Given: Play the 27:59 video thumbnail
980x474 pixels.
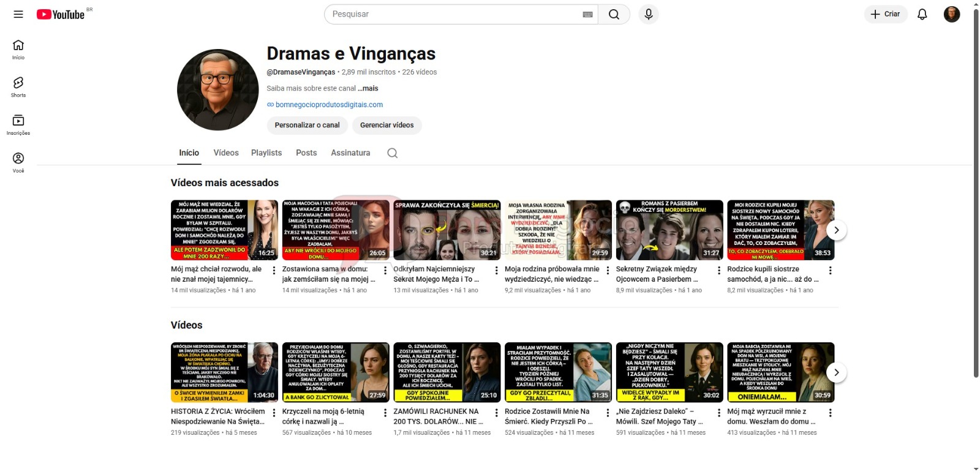Looking at the screenshot, I should [336, 372].
